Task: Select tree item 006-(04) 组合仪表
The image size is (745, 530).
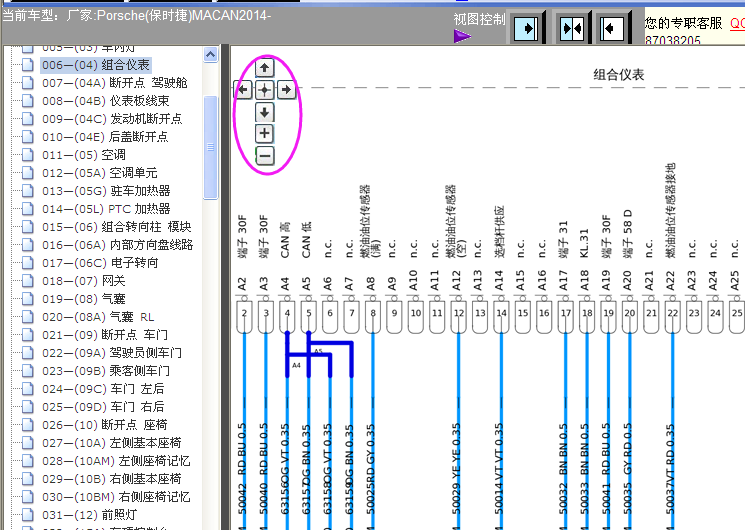Action: pyautogui.click(x=96, y=65)
